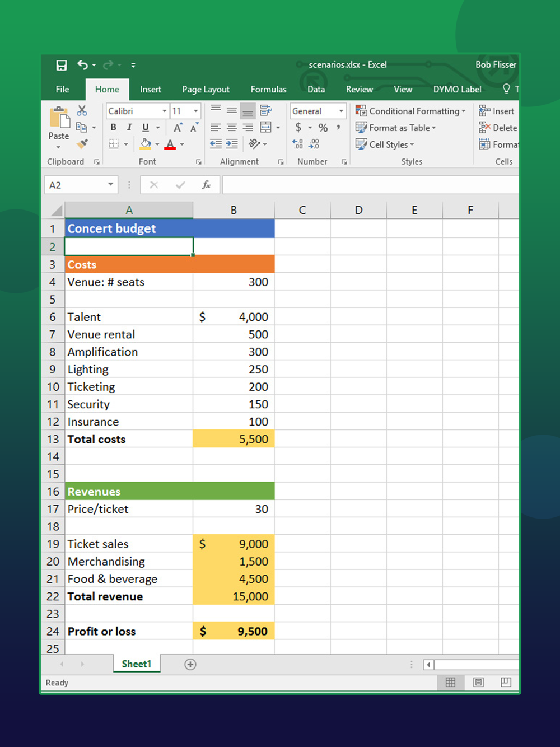
Task: Switch to Page Layout view icon
Action: (x=478, y=682)
